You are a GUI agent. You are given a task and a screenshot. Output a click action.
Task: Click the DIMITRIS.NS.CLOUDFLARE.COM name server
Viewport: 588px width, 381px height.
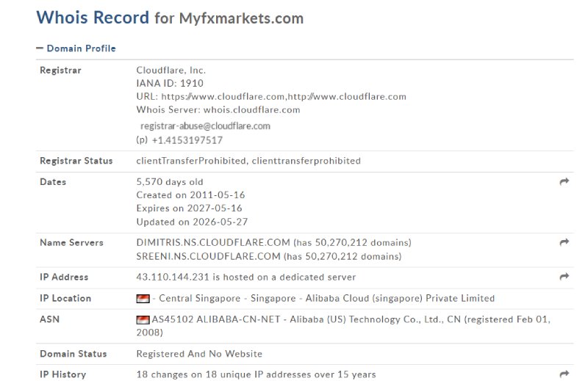point(213,242)
